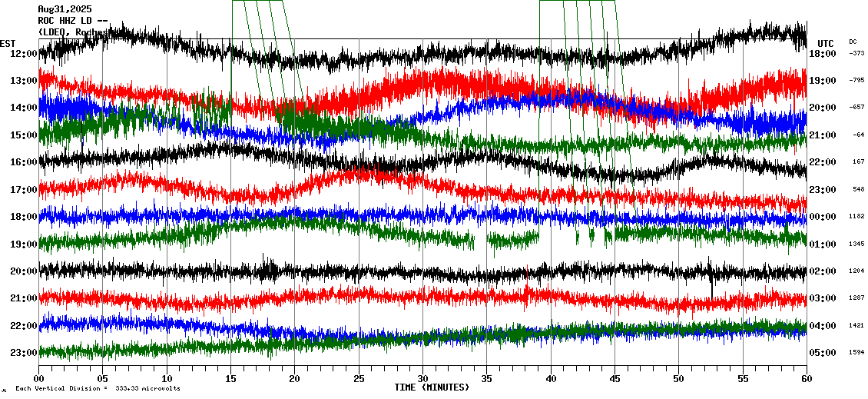Select the DC column heading

click(853, 42)
